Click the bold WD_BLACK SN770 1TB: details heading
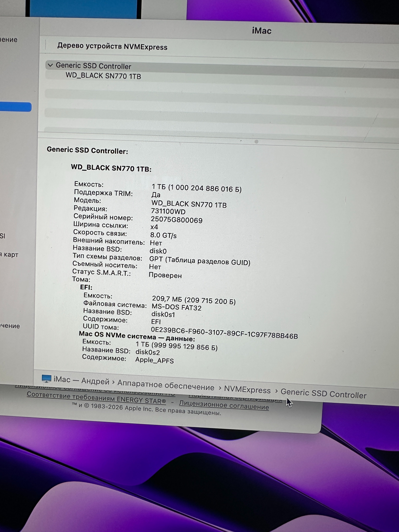The width and height of the screenshot is (399, 532). (111, 168)
